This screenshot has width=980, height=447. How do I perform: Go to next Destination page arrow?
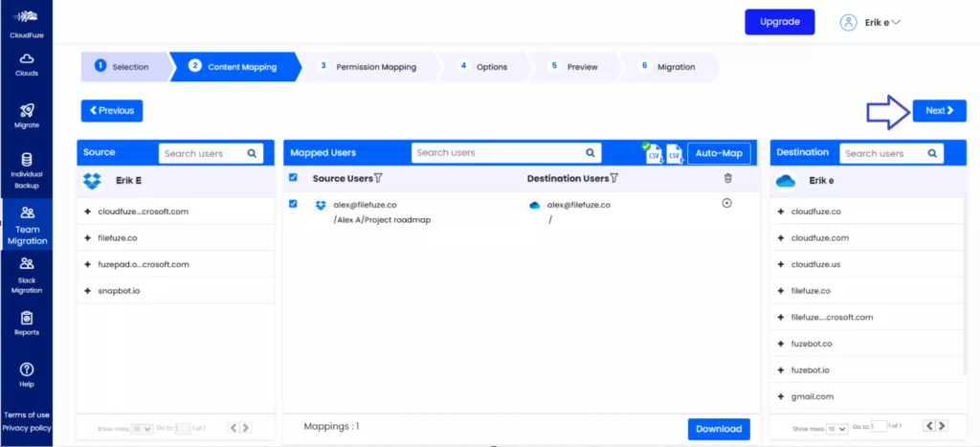943,426
